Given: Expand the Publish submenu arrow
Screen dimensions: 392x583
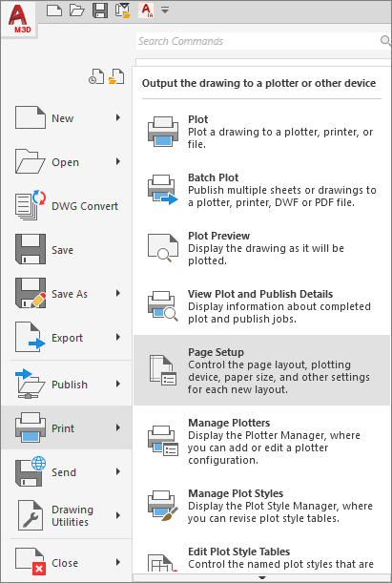Looking at the screenshot, I should (118, 384).
